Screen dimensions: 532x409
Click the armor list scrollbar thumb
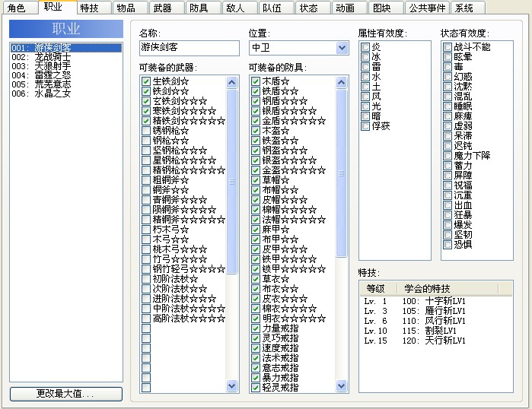click(x=341, y=173)
